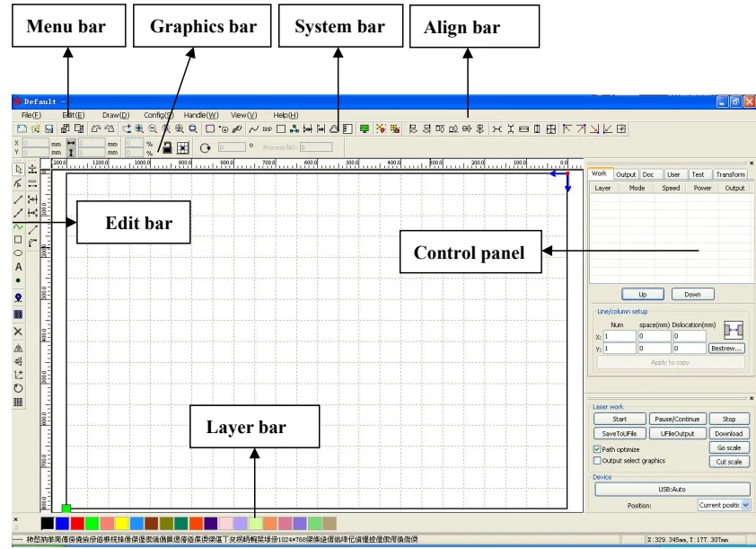756x549 pixels.
Task: Select the Rectangle drawing tool
Action: (x=18, y=239)
